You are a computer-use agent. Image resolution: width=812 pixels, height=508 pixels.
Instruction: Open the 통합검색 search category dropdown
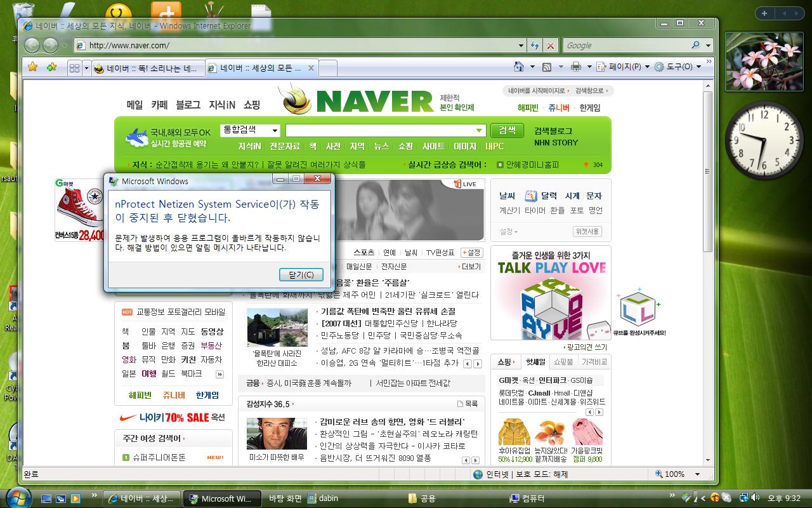click(275, 130)
